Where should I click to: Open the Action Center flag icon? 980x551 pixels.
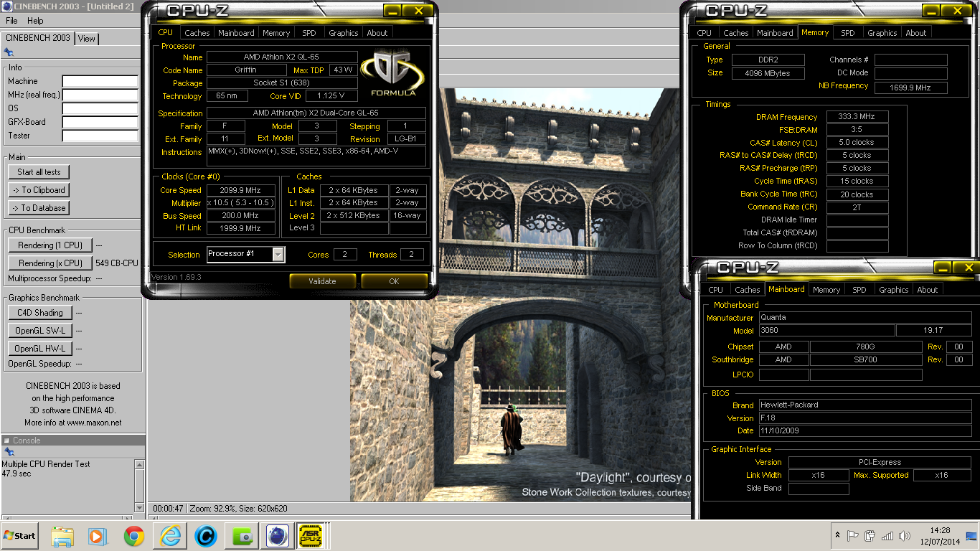[x=853, y=536]
